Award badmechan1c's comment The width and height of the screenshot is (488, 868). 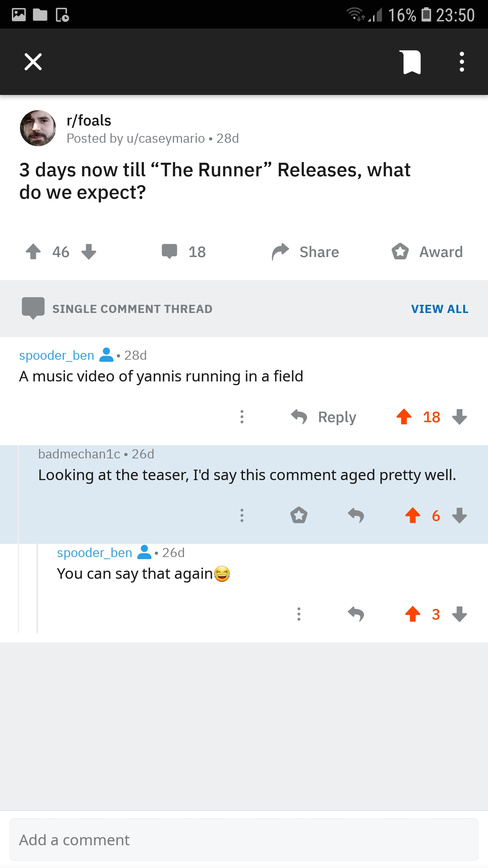click(x=299, y=515)
